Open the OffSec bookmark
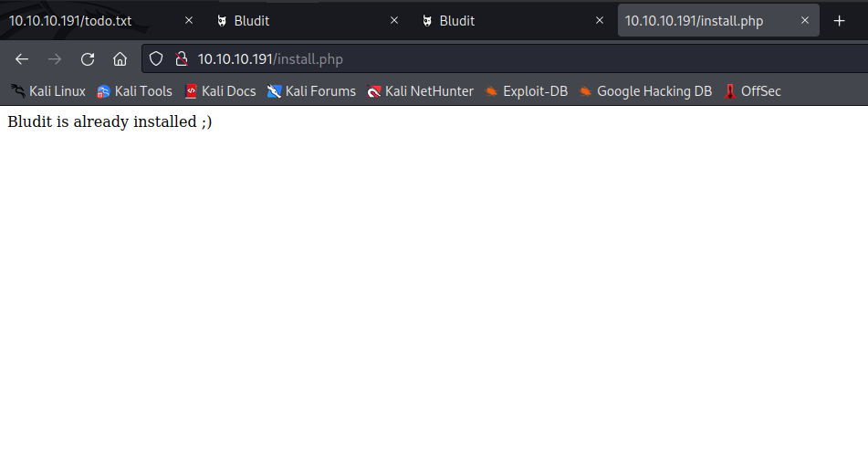 pos(752,91)
